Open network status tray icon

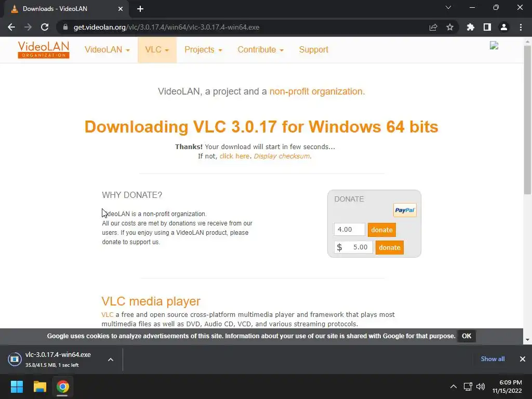[x=468, y=387]
